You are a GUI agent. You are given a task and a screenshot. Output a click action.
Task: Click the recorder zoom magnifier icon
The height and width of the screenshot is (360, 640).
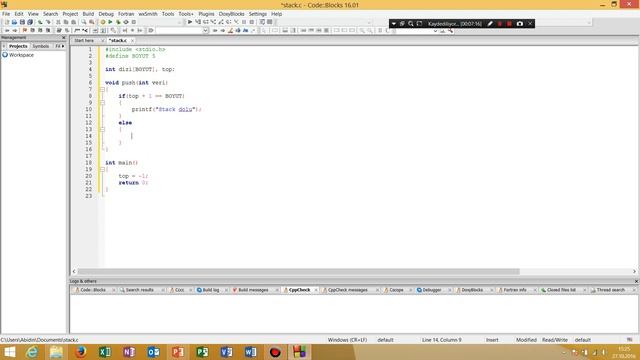click(x=411, y=24)
